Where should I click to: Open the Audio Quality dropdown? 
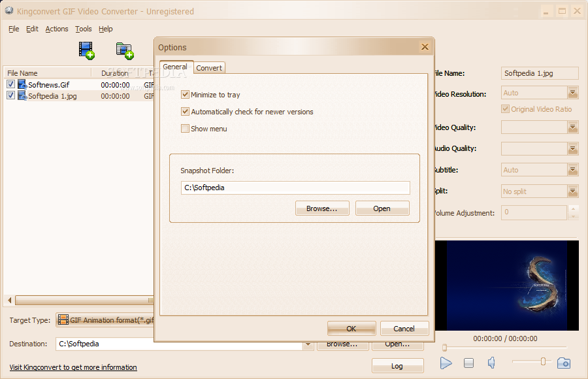(x=572, y=148)
